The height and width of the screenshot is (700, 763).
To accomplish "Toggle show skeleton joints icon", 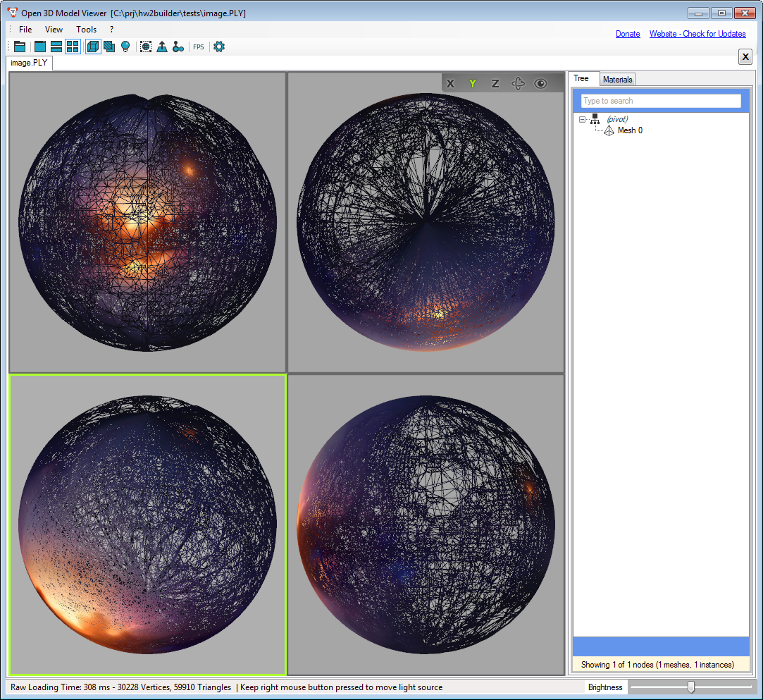I will [x=178, y=47].
